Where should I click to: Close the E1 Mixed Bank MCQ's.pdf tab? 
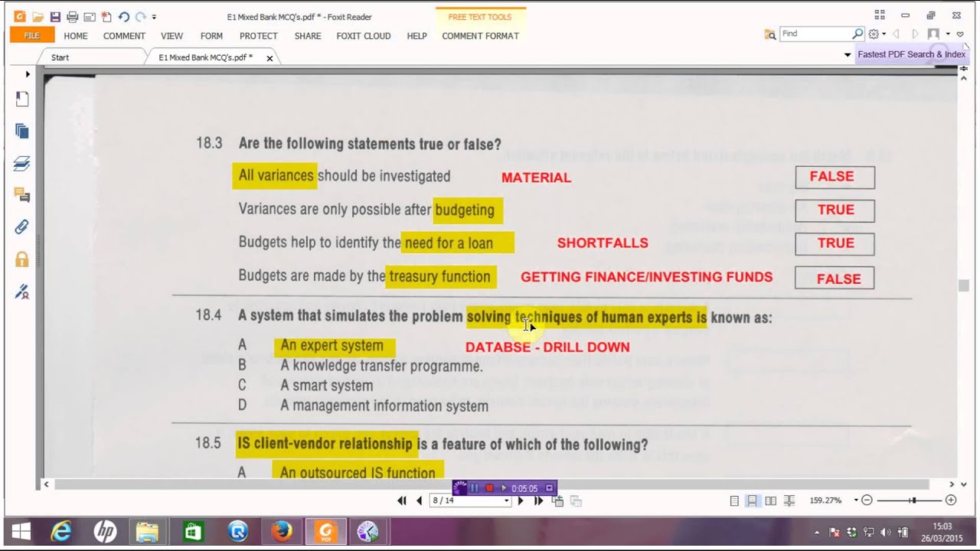[x=269, y=58]
